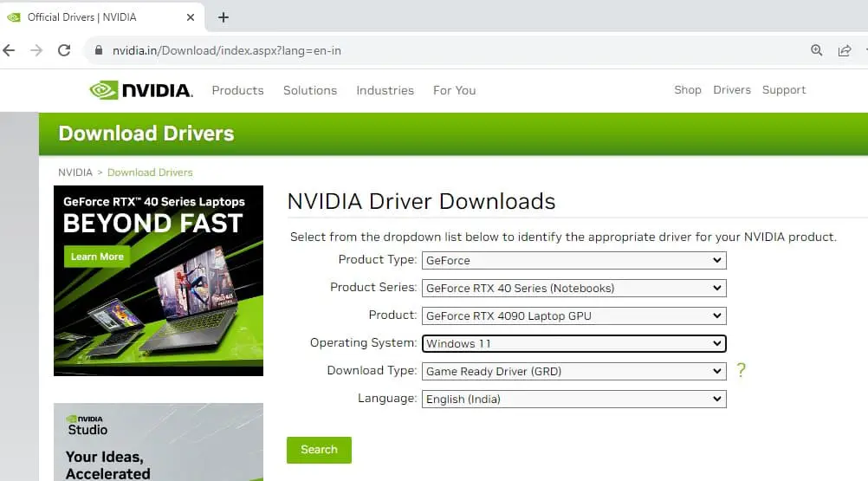Open the Product Type dropdown

(x=573, y=260)
